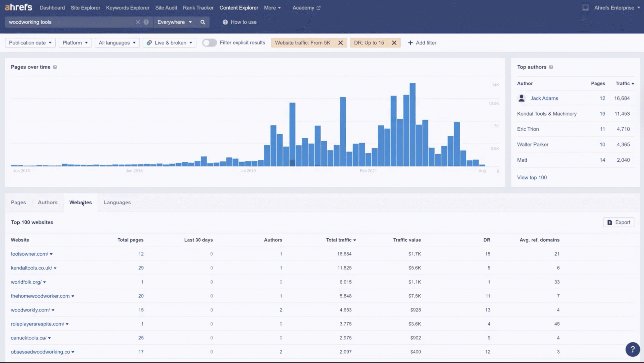Screen dimensions: 644x363
Task: Open Keywords Explorer
Action: click(128, 8)
